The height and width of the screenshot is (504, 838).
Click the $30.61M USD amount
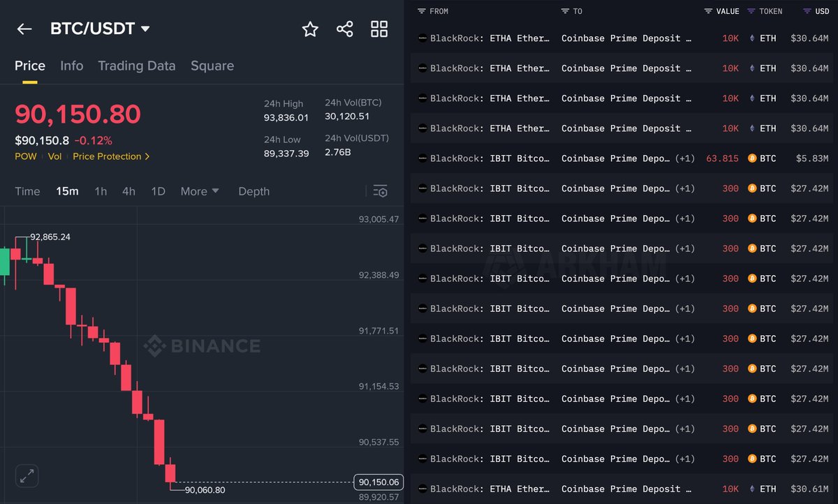[809, 489]
